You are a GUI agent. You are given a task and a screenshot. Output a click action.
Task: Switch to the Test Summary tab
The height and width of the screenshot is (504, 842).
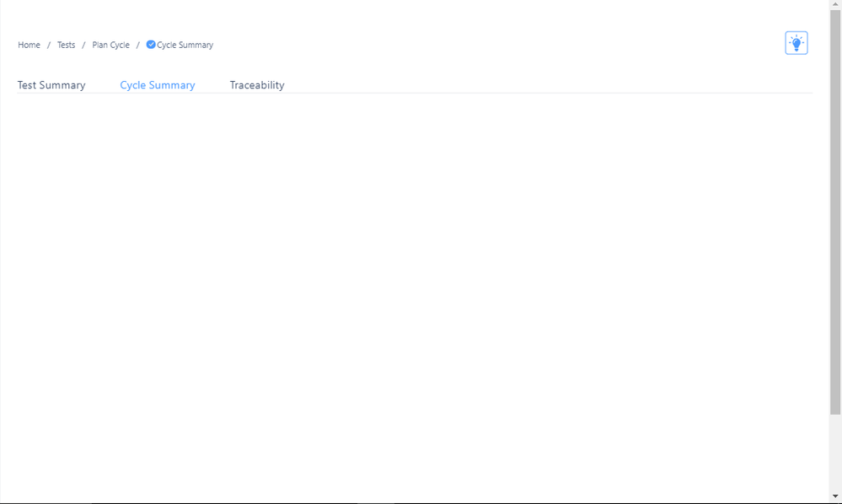pos(51,84)
